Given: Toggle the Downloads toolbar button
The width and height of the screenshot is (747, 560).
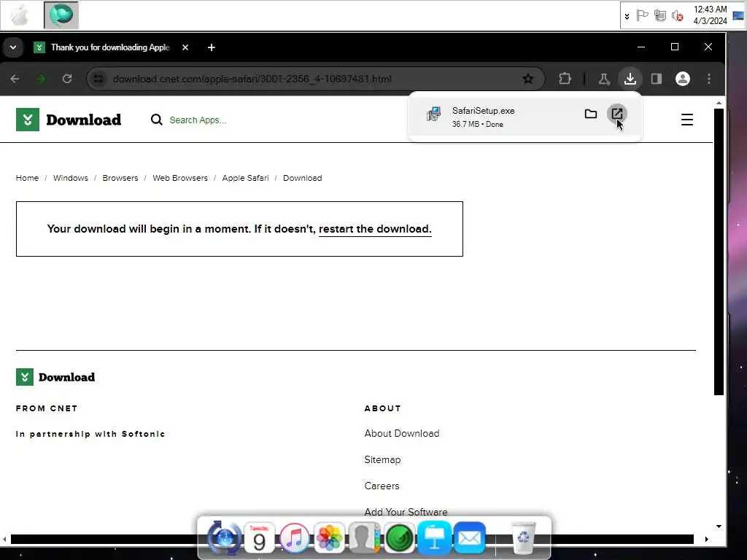Looking at the screenshot, I should pyautogui.click(x=630, y=79).
